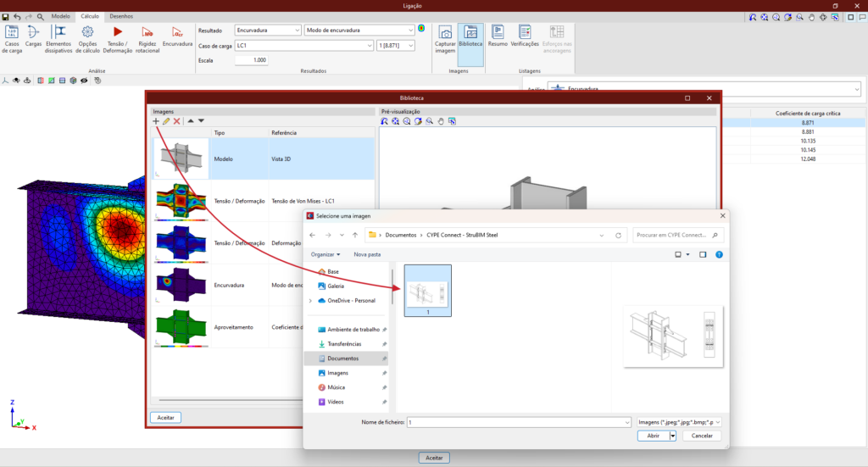Select the Aproveitamento image row
This screenshot has width=868, height=467.
[x=227, y=327]
